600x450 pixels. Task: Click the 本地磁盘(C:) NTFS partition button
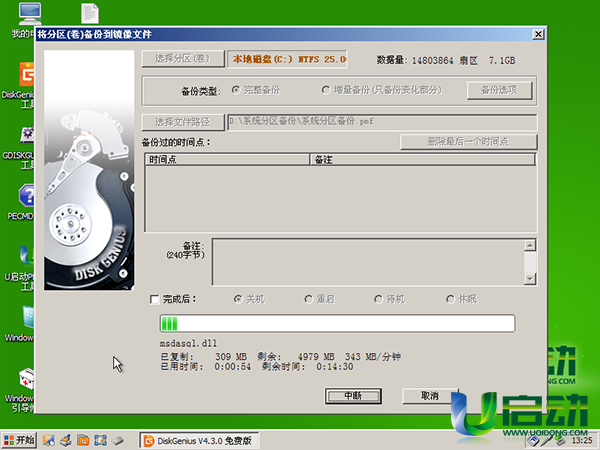(287, 59)
